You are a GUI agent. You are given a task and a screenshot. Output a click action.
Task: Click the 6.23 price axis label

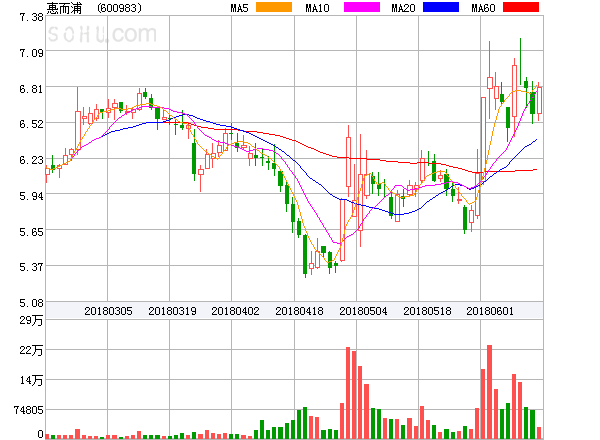coord(31,160)
